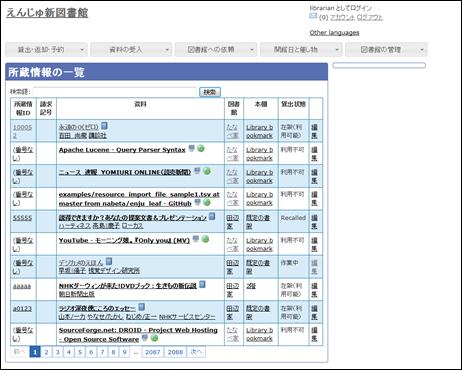Screen dimensions: 462x370
Task: Open the enju_leaf GitHub sample1.tsv link
Action: pyautogui.click(x=139, y=199)
